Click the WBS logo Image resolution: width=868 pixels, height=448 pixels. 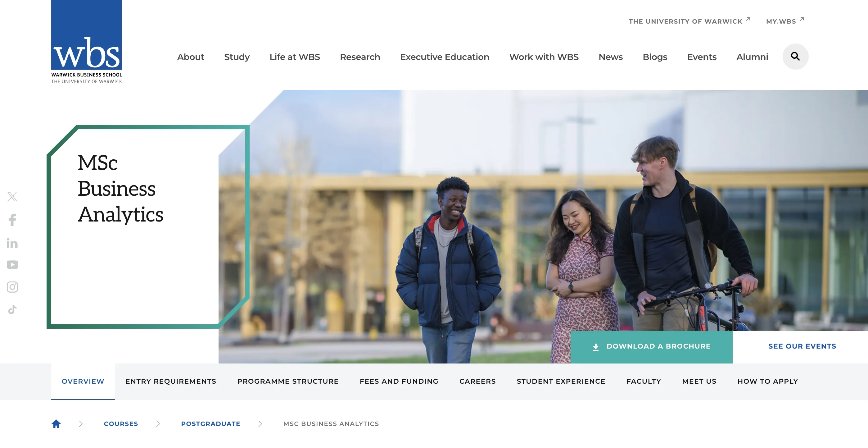pos(87,42)
